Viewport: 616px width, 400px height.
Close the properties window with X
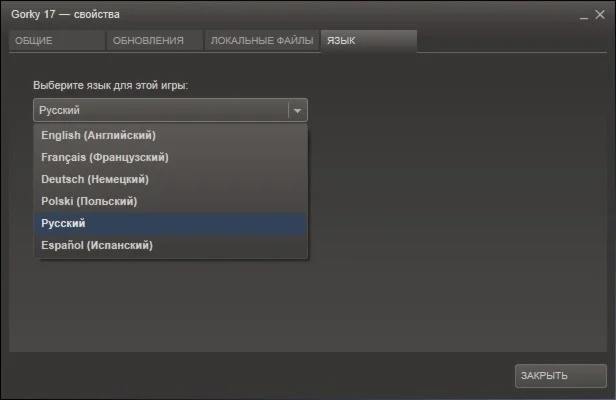click(x=600, y=15)
